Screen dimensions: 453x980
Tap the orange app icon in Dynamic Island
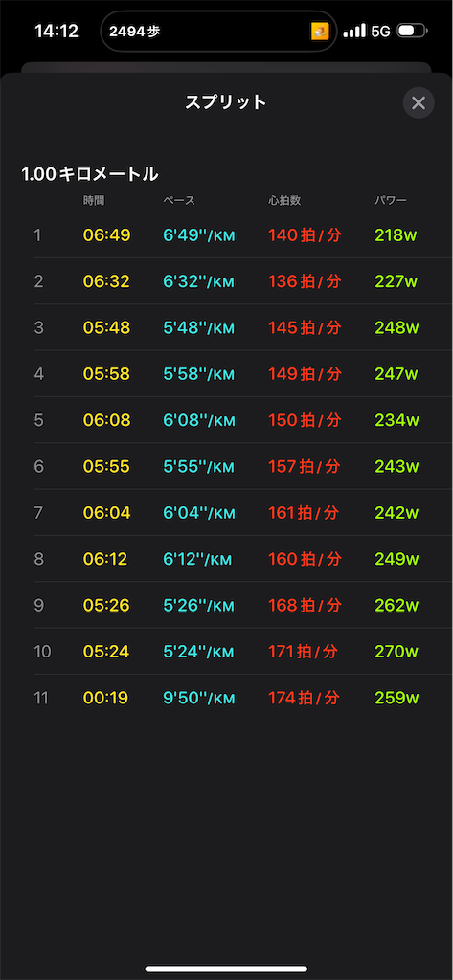[x=320, y=32]
